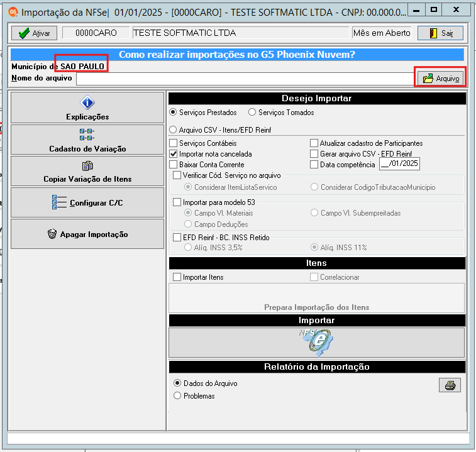Image resolution: width=476 pixels, height=452 pixels.
Task: Open the Explicações info panel
Action: (87, 107)
